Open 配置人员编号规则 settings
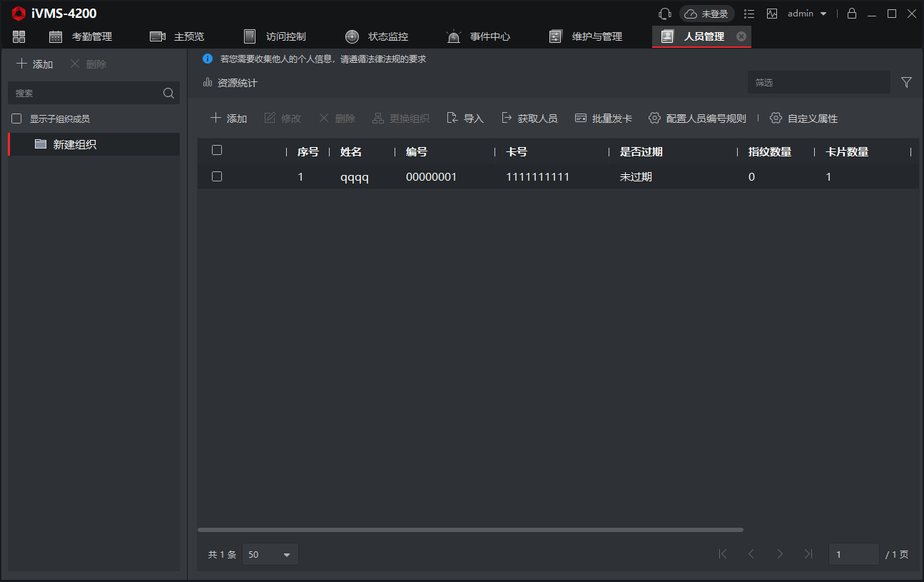The height and width of the screenshot is (582, 924). pos(697,119)
